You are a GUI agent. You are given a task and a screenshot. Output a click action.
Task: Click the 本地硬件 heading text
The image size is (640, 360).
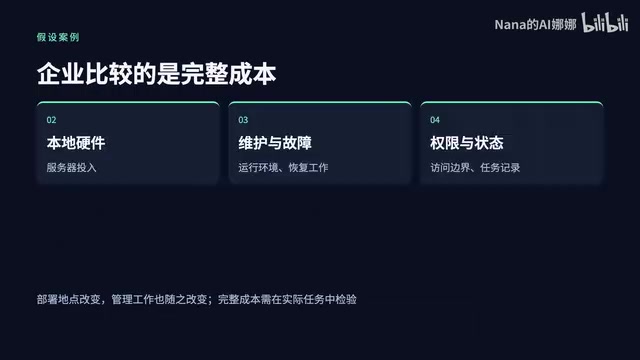(x=76, y=143)
